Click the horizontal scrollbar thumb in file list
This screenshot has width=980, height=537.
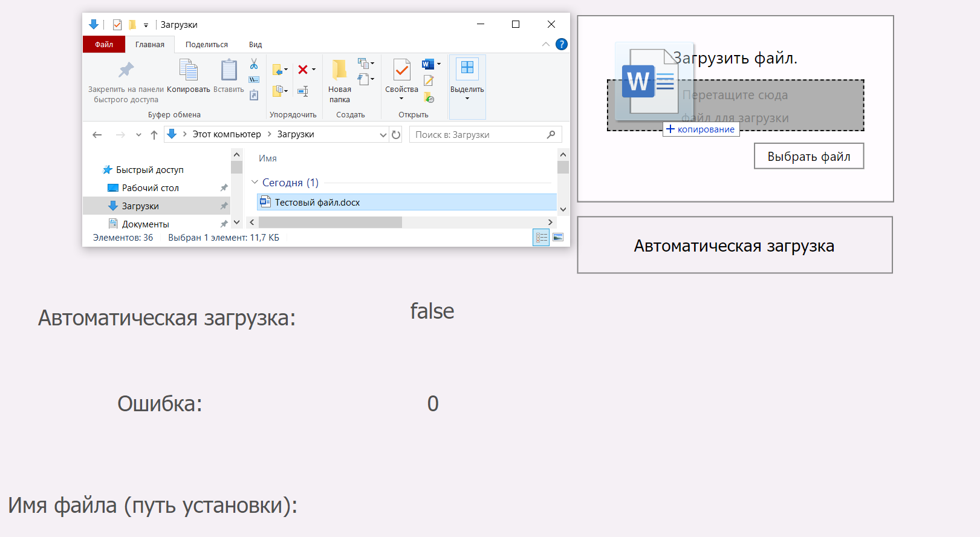pyautogui.click(x=330, y=223)
